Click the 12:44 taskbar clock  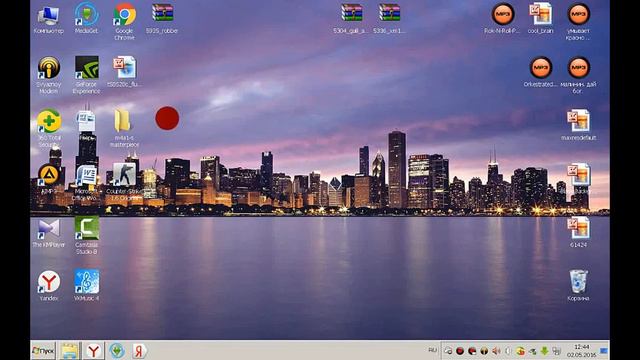(582, 347)
